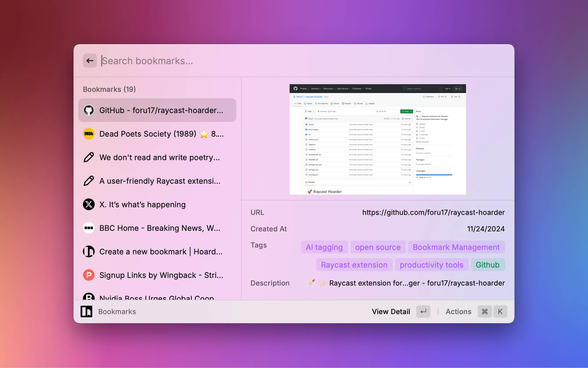This screenshot has width=588, height=368.
Task: Click the BBC logo icon
Action: pos(89,228)
